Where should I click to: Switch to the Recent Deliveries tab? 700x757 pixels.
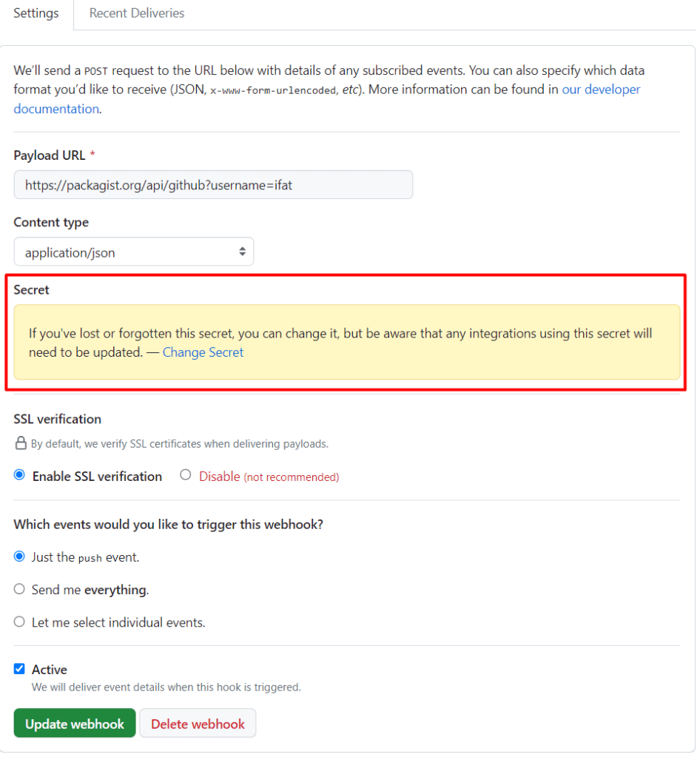coord(137,13)
